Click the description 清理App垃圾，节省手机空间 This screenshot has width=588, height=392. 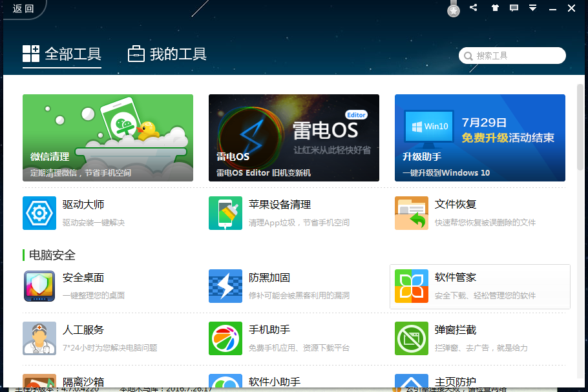click(x=299, y=223)
